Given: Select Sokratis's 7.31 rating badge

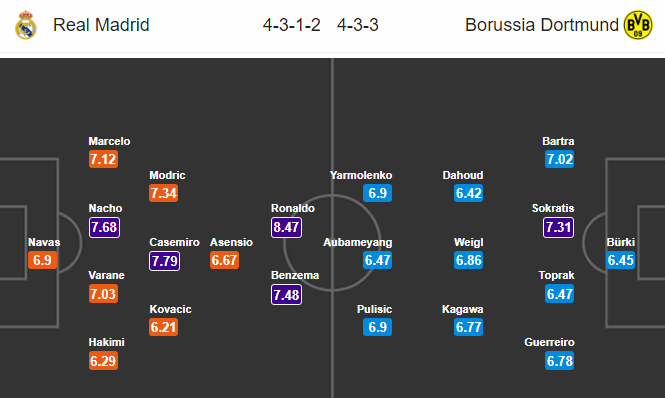Looking at the screenshot, I should click(559, 227).
